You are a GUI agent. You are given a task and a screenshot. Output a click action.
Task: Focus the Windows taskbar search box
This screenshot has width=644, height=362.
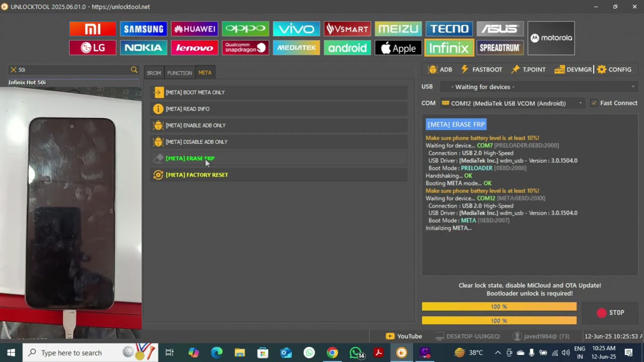pyautogui.click(x=91, y=353)
